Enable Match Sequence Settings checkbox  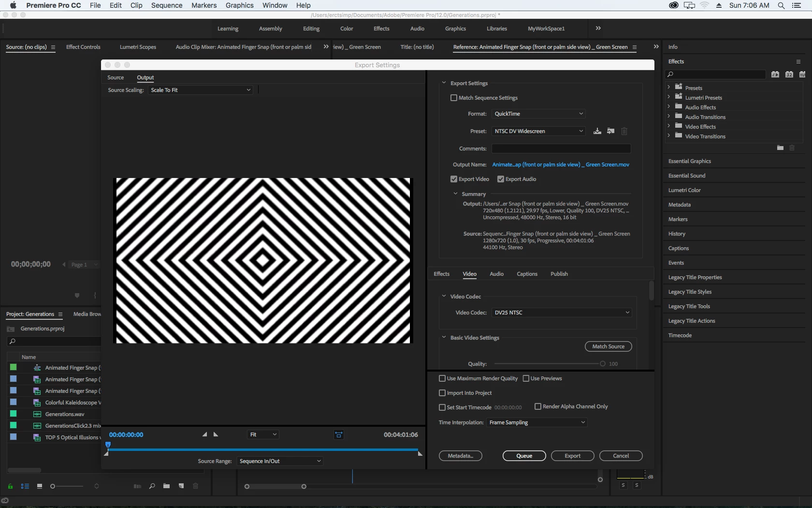tap(453, 98)
